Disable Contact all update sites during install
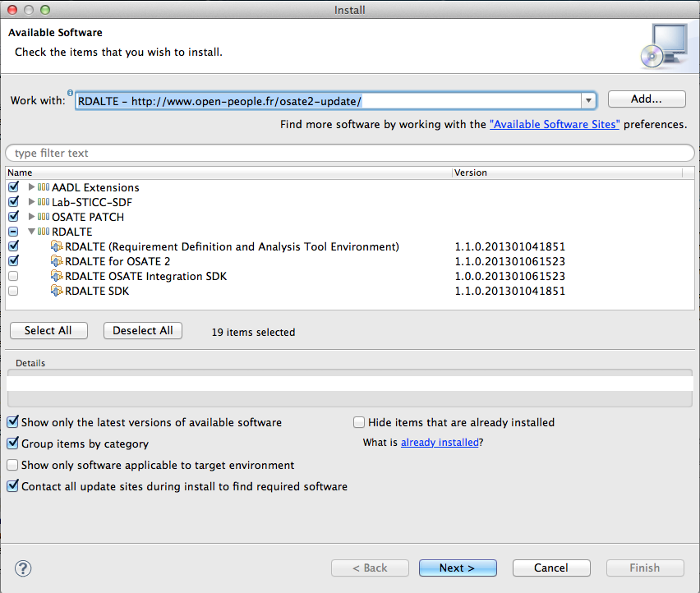 pyautogui.click(x=13, y=485)
